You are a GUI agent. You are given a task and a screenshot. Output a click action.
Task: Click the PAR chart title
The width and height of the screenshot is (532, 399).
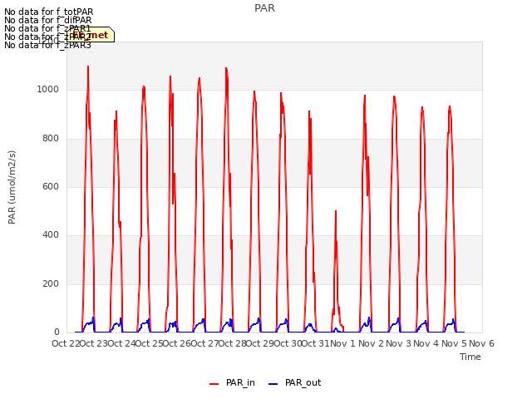(x=264, y=8)
